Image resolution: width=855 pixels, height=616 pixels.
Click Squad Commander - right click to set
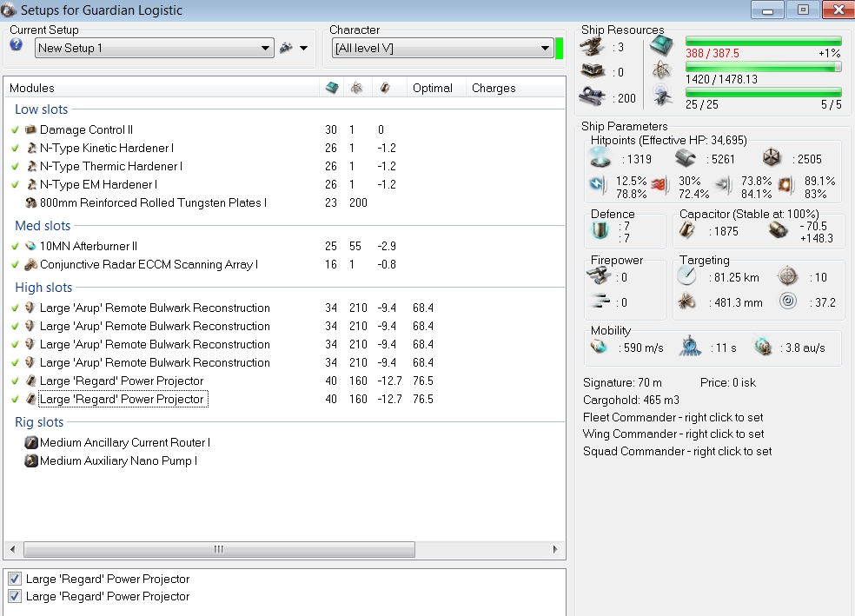point(677,451)
